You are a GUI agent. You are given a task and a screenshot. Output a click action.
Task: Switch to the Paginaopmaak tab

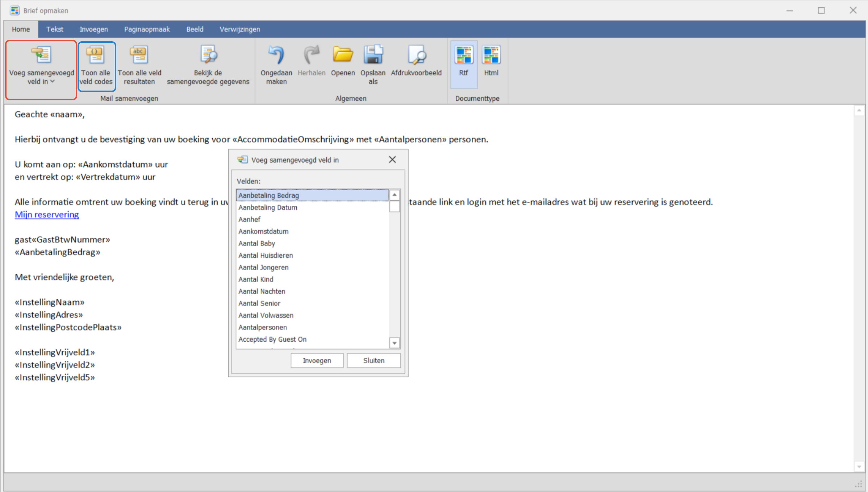coord(147,29)
